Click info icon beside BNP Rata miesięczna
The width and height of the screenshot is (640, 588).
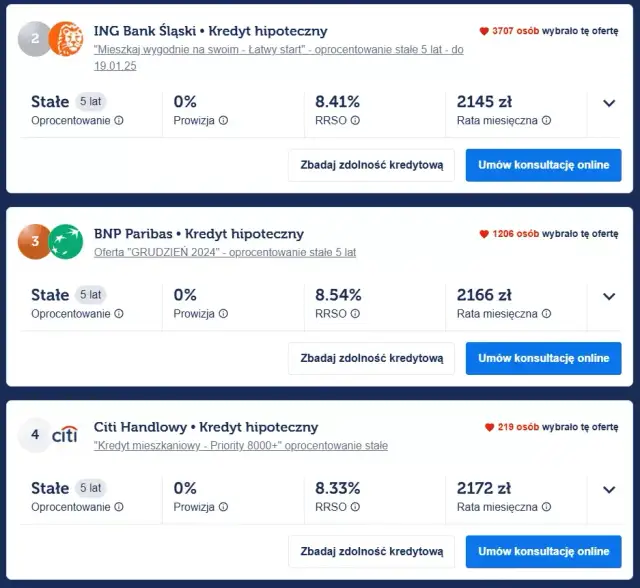point(545,314)
